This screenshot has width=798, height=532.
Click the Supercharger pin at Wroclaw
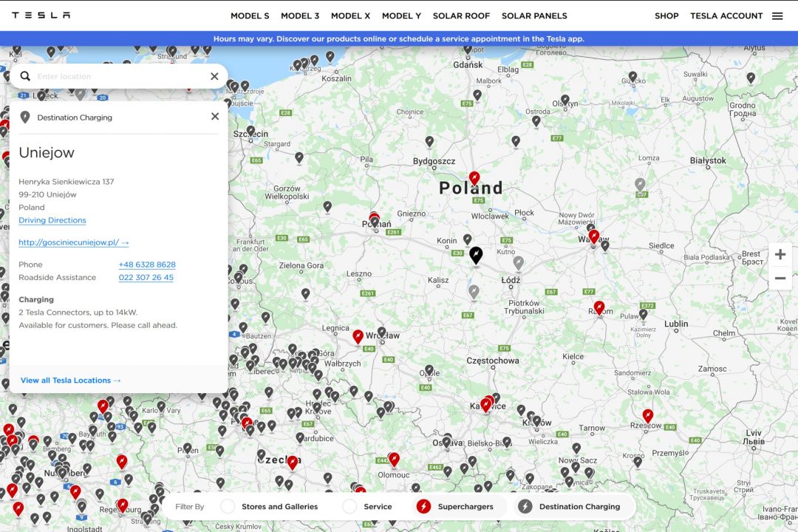pyautogui.click(x=358, y=336)
